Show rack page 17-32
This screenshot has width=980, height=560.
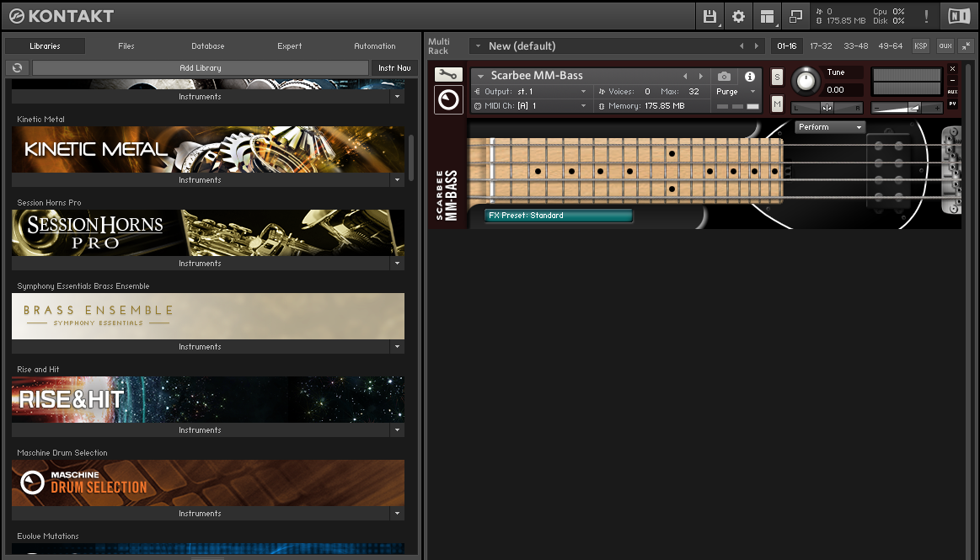(x=821, y=45)
